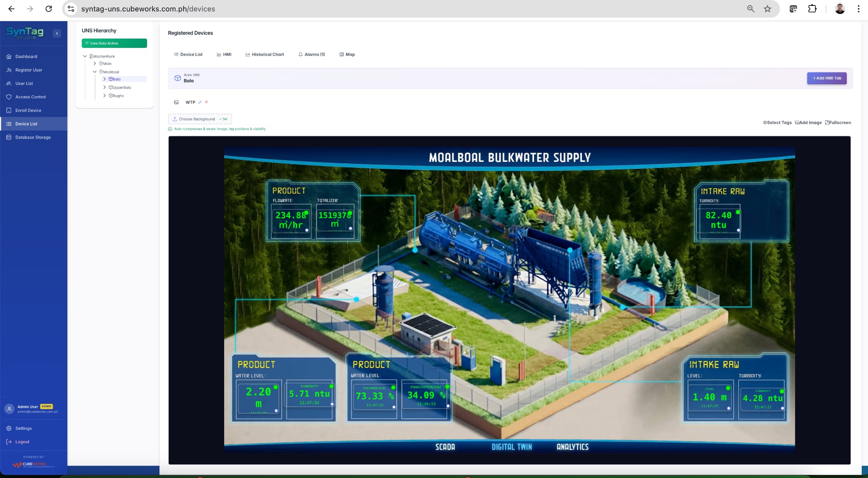Toggle the Live Data Active indicator

click(x=114, y=43)
